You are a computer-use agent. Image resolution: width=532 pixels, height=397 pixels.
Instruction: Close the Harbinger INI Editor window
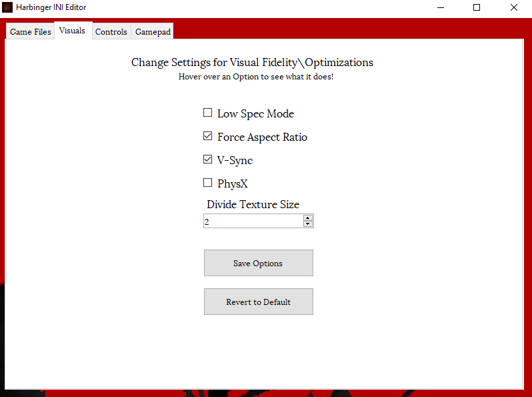coord(514,7)
